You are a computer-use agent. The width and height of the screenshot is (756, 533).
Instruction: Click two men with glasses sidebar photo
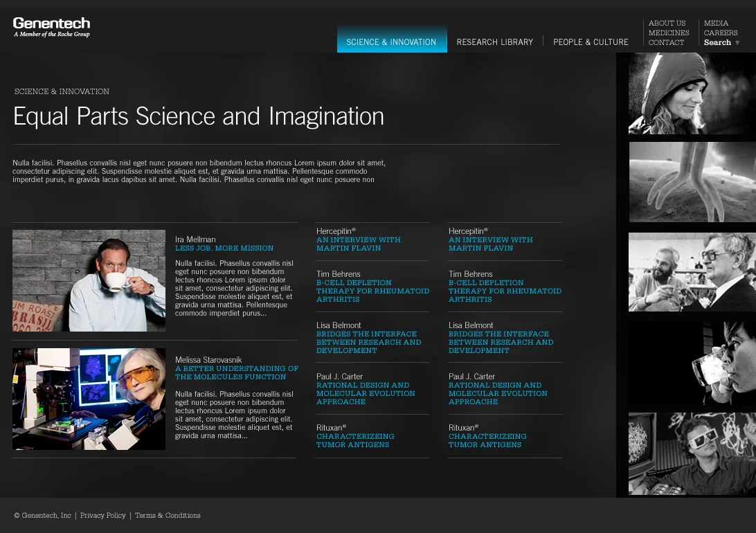click(x=692, y=272)
